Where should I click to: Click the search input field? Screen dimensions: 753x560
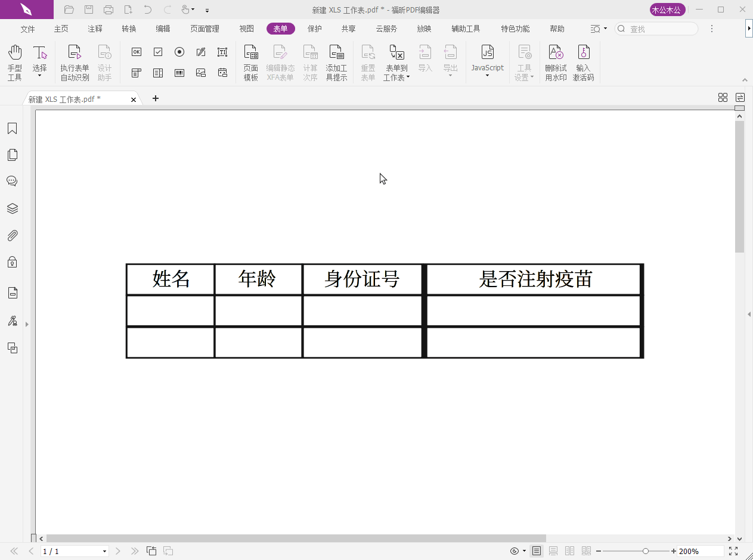656,28
